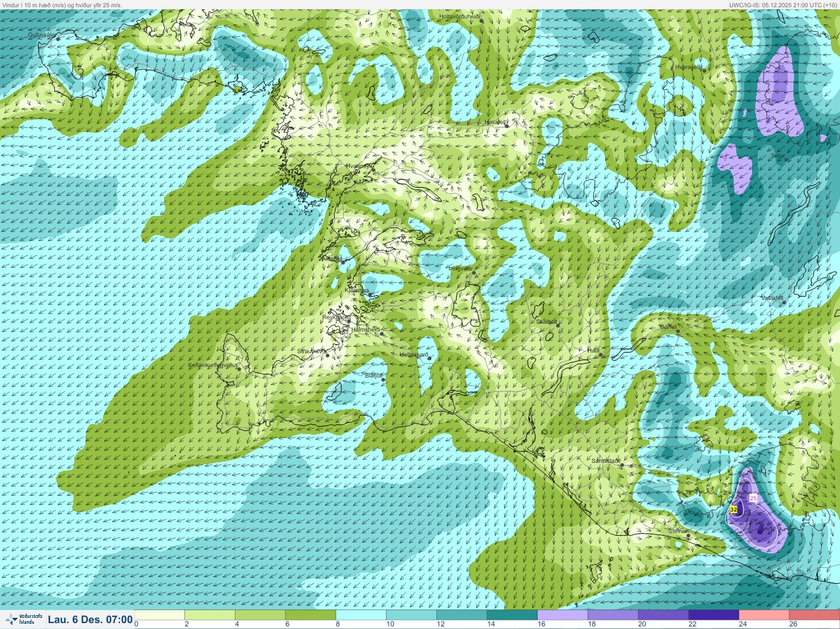Click the Akrafjall station label
The image size is (840, 629).
[x=331, y=259]
